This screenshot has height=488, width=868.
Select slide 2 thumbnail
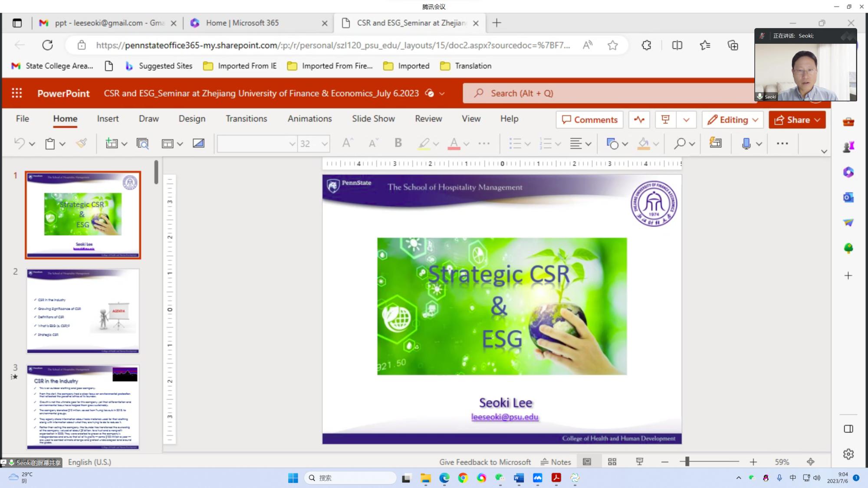coord(83,311)
